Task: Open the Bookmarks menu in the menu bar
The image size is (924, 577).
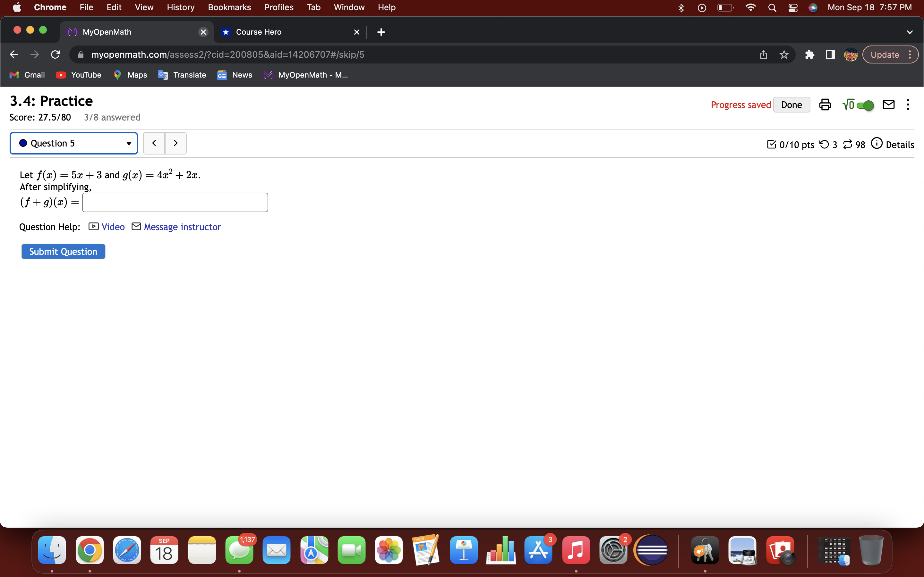Action: pos(229,7)
